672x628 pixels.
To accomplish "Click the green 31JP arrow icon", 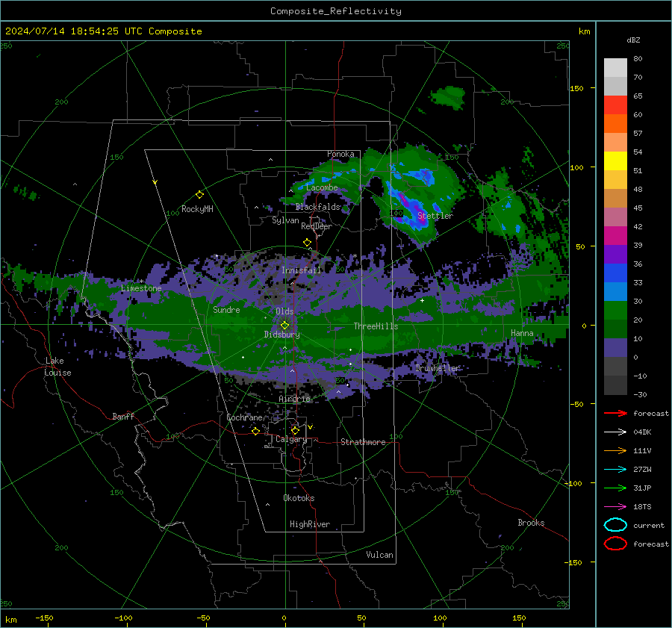I will coord(615,488).
